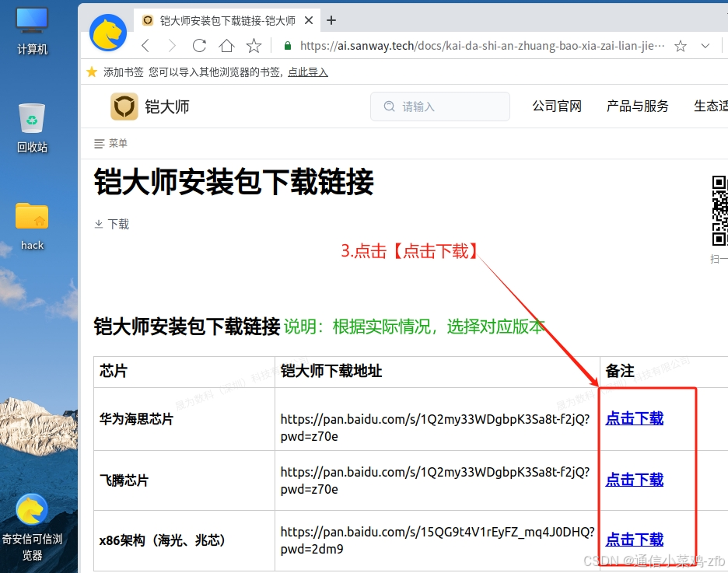Screen dimensions: 728x573
Task: Reload the page with the refresh icon
Action: pyautogui.click(x=199, y=45)
